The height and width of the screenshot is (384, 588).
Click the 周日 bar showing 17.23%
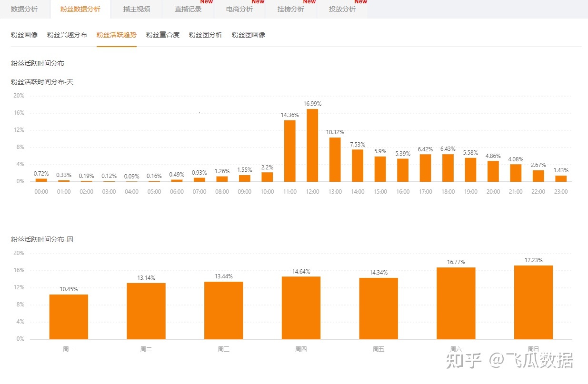(534, 302)
